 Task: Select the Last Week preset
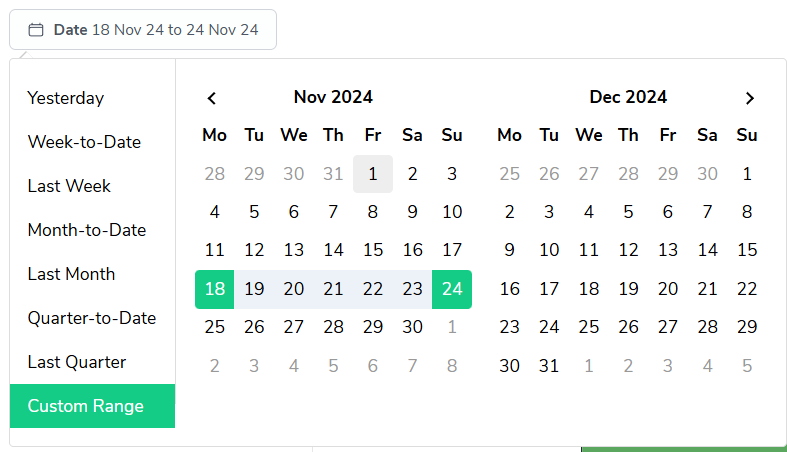(69, 186)
